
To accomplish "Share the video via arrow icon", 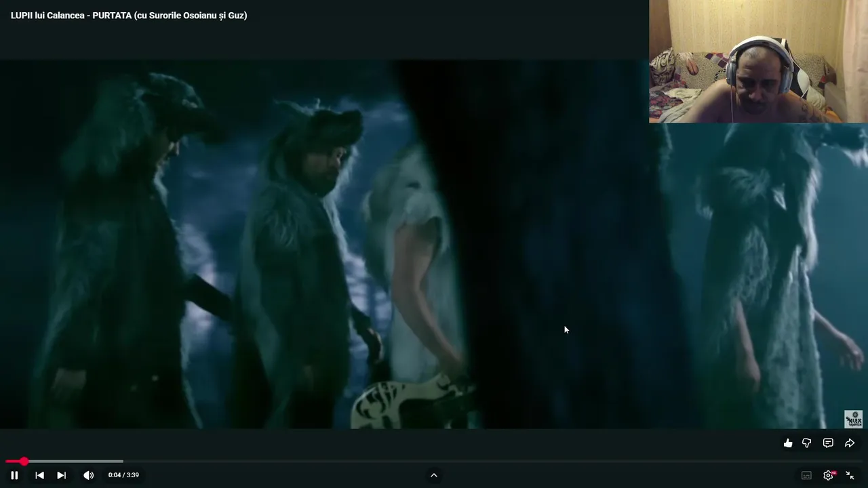I will pos(850,443).
